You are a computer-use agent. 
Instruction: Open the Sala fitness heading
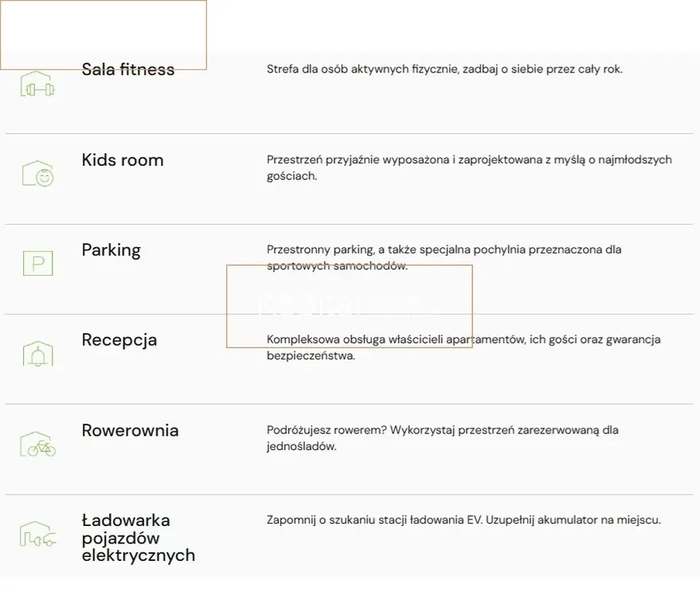click(128, 69)
